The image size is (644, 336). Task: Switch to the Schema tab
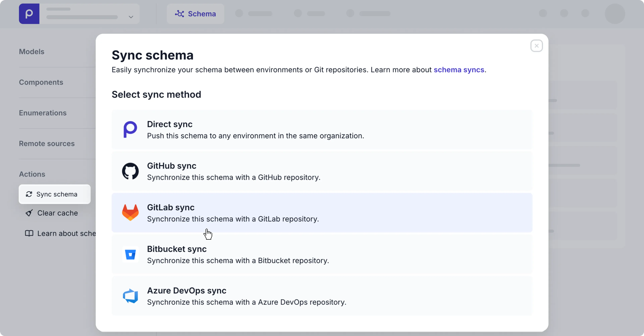coord(195,14)
